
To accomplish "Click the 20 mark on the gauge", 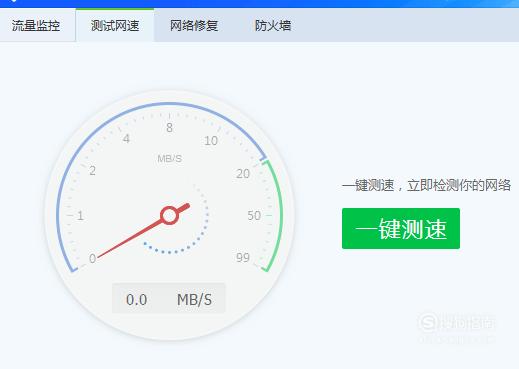I will [x=243, y=173].
